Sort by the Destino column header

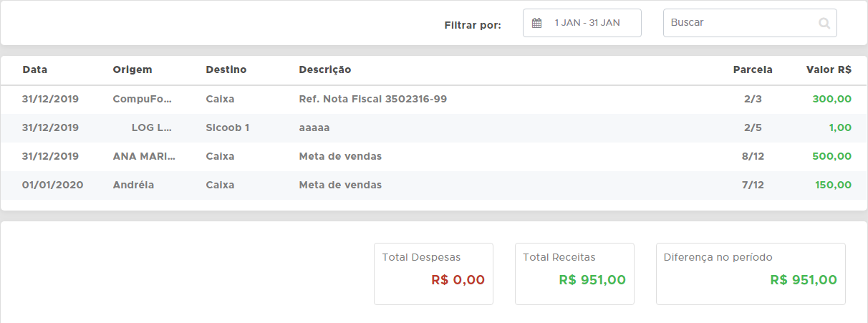[226, 70]
